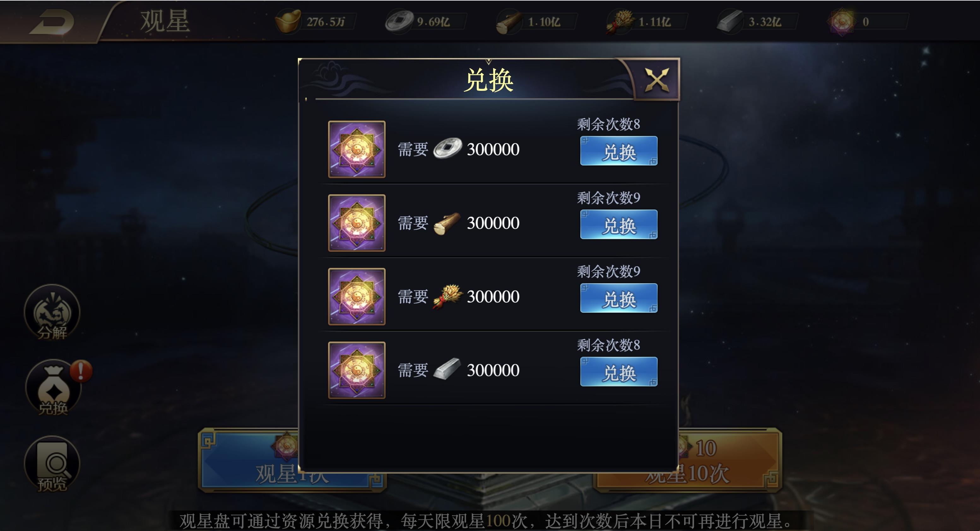Exchange star disk using silver coins
The height and width of the screenshot is (531, 980).
click(619, 150)
